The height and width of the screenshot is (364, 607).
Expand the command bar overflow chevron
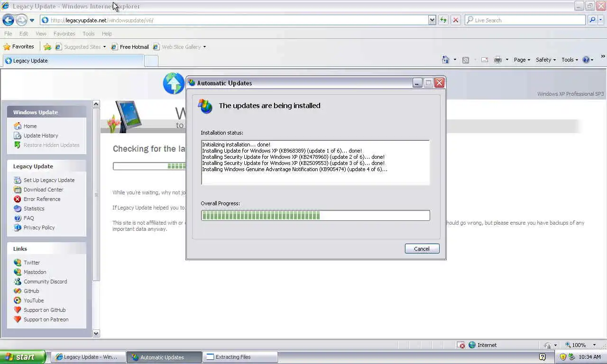[x=603, y=56]
